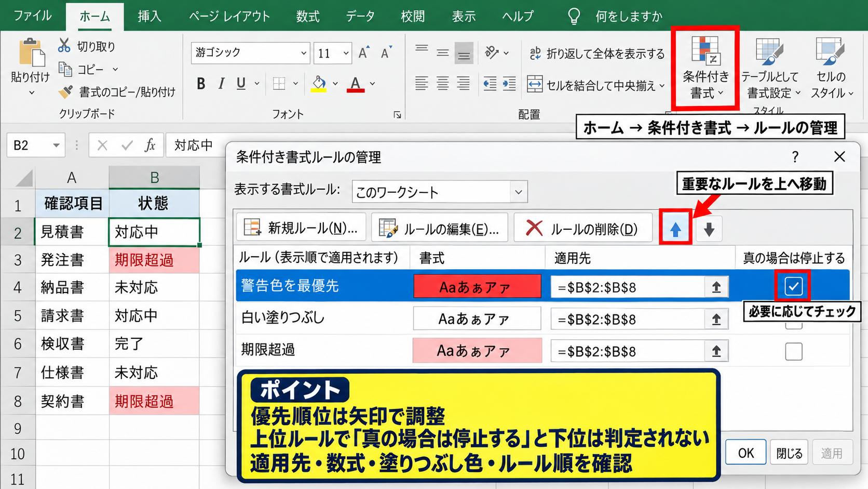Click the bottom align icon
This screenshot has width=868, height=489.
point(464,54)
